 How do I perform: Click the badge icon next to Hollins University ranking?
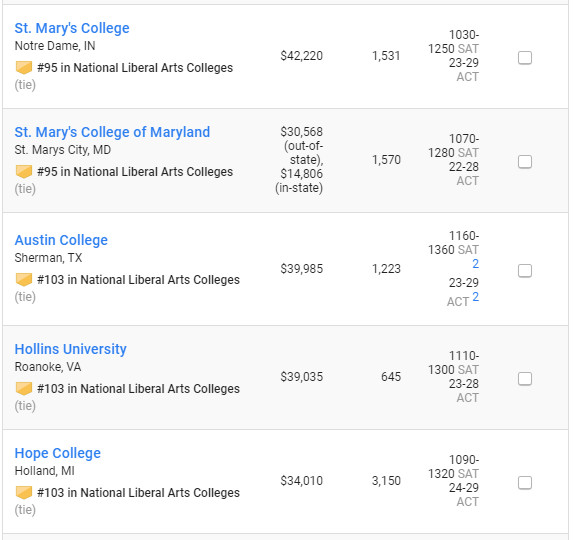24,389
